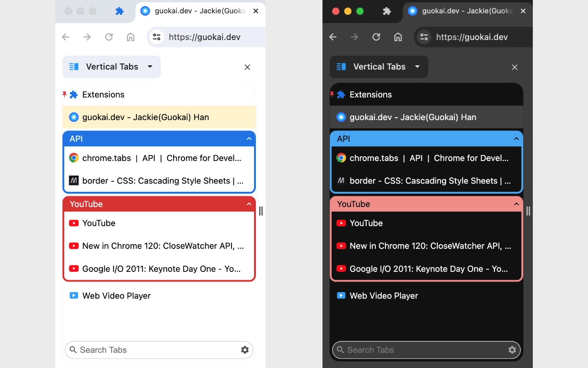Click the Vertical Tabs panel icon
588x368 pixels.
click(73, 67)
